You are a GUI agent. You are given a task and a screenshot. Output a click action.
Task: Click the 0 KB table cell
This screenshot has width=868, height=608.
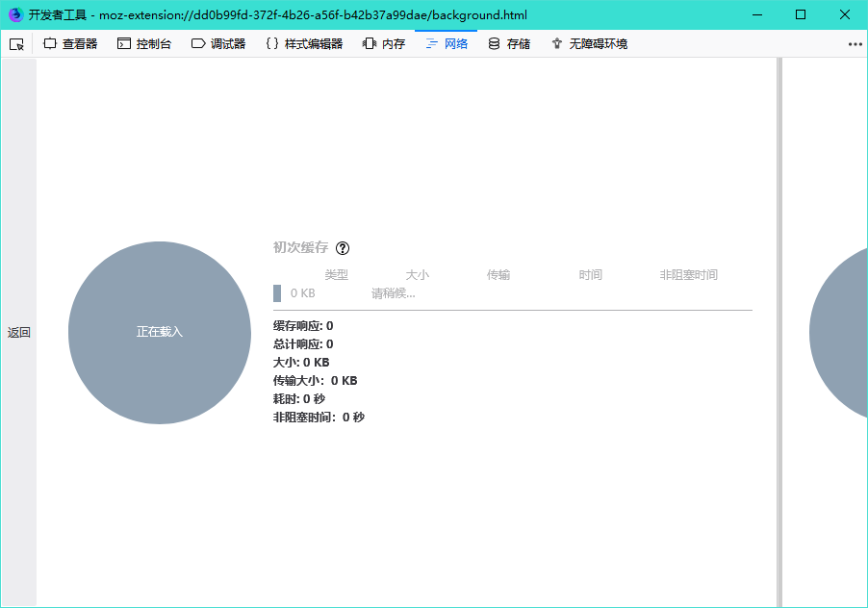coord(303,293)
